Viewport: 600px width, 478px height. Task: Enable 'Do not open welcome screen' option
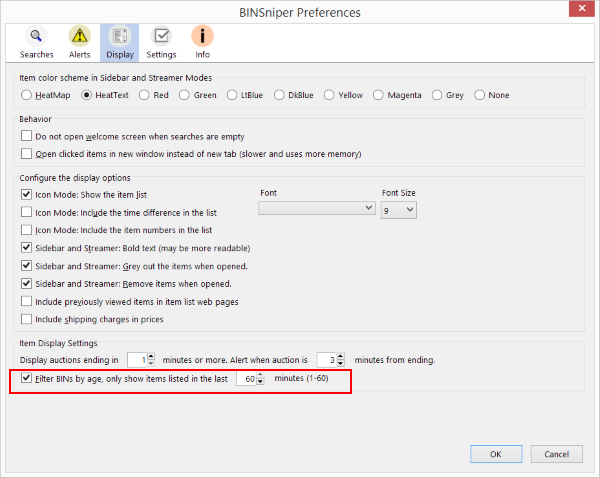click(x=26, y=136)
